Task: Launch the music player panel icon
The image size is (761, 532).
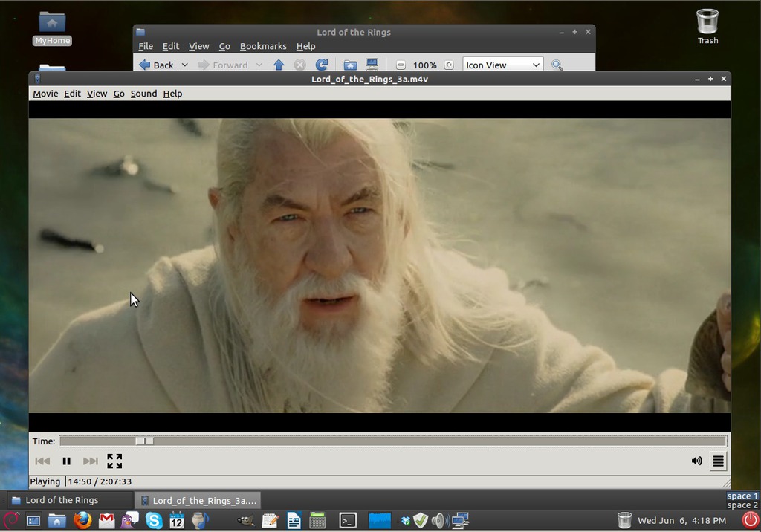Action: click(x=199, y=520)
